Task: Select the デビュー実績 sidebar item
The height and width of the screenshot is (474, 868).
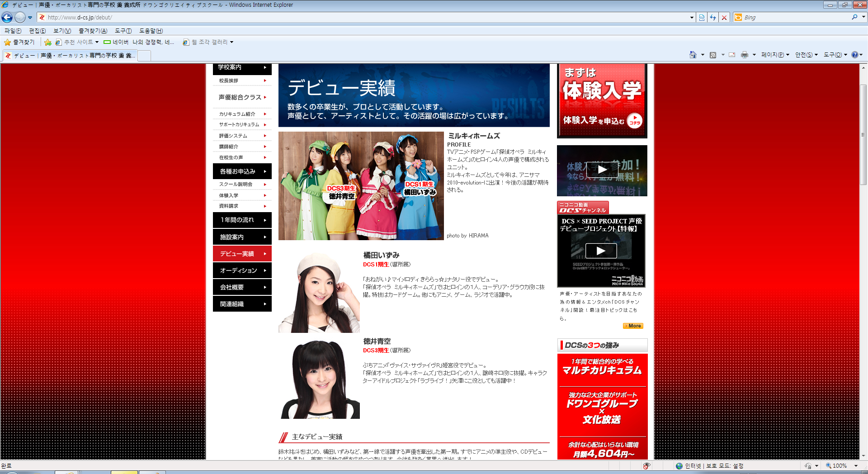Action: [242, 254]
